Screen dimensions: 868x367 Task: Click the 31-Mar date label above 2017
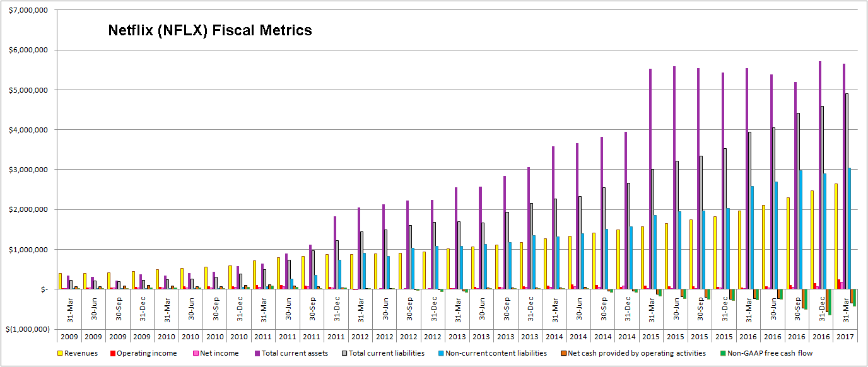(846, 310)
